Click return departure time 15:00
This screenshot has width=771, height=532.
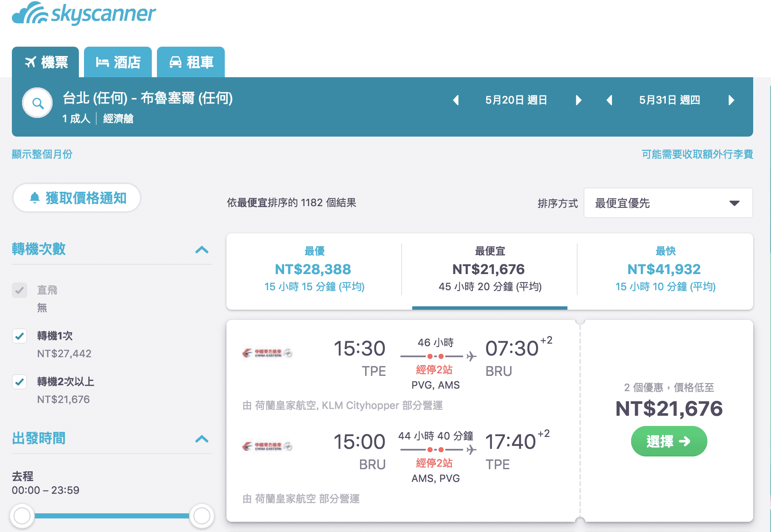tap(359, 442)
